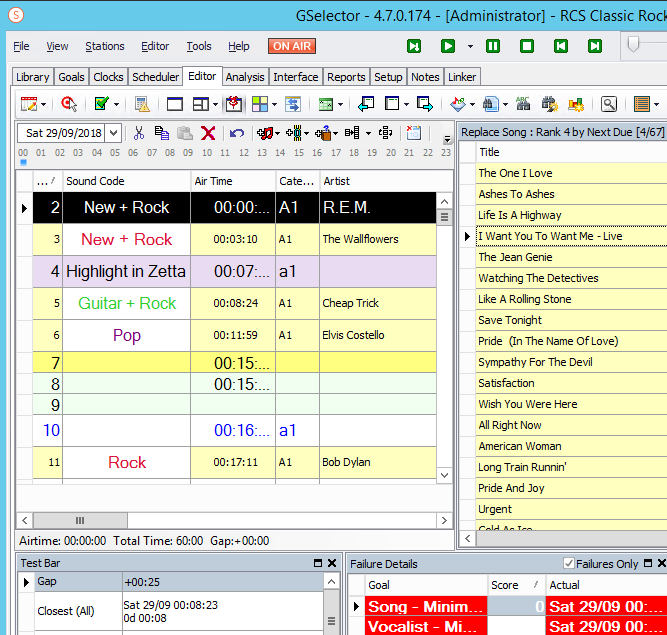
Task: Click the bar chart with star icon
Action: click(x=576, y=104)
